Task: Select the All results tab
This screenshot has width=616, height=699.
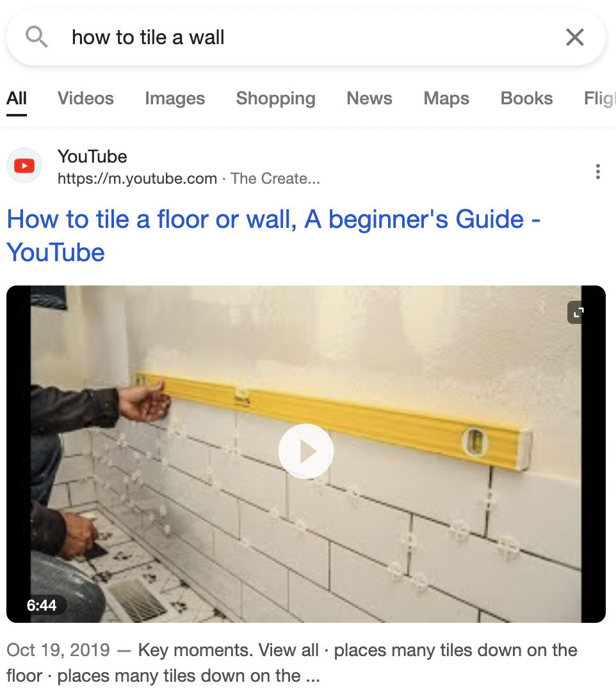Action: tap(17, 99)
